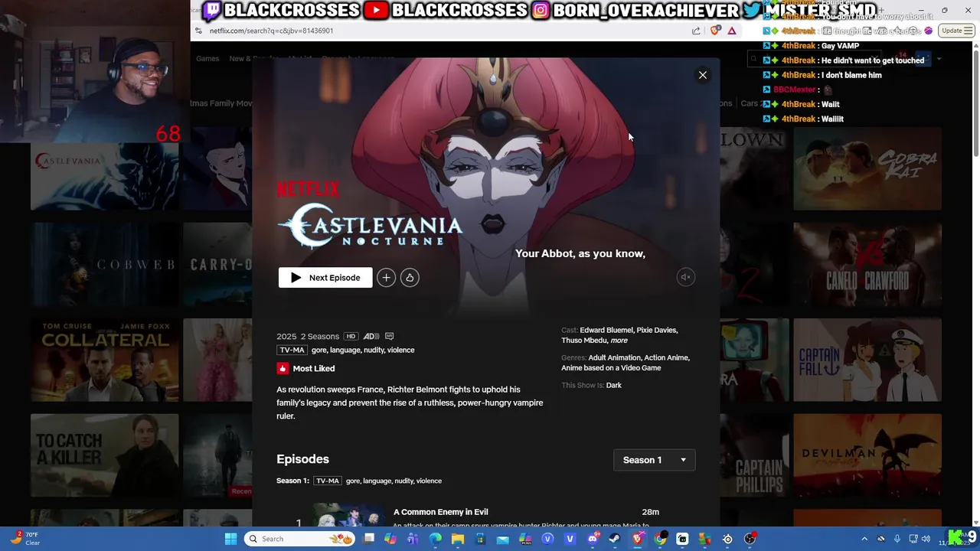Open the Captain Fall thumbnail

click(867, 360)
